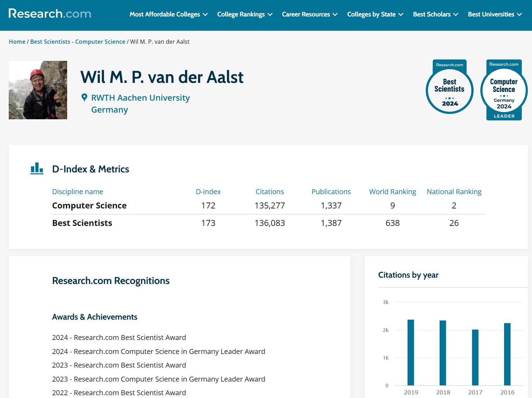Click the Citations by year heading

[x=408, y=275]
